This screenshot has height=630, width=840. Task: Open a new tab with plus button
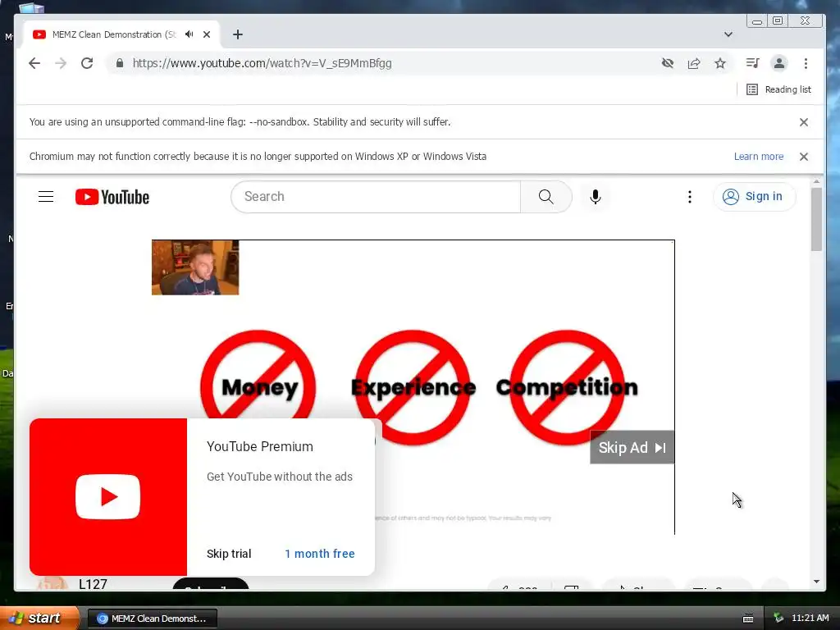[238, 34]
